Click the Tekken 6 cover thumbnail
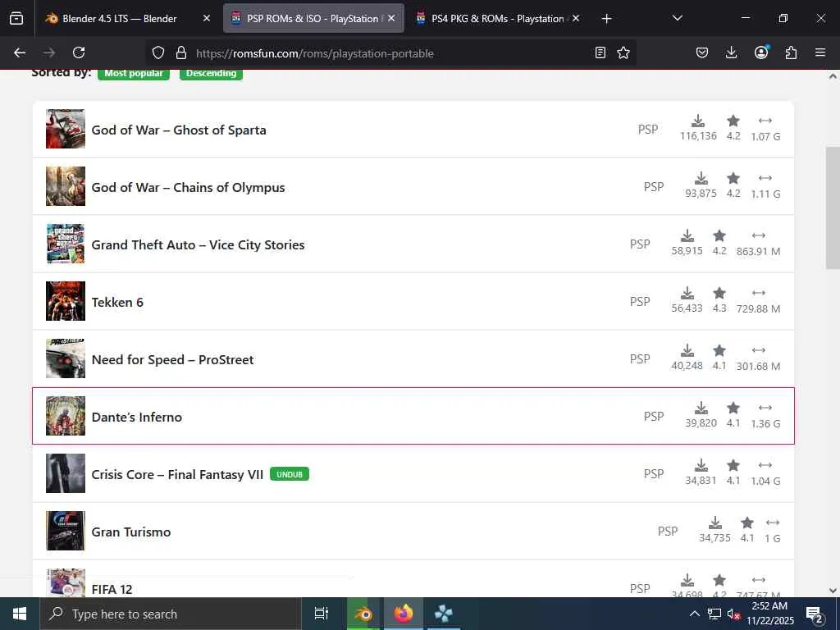The image size is (840, 630). click(x=66, y=301)
